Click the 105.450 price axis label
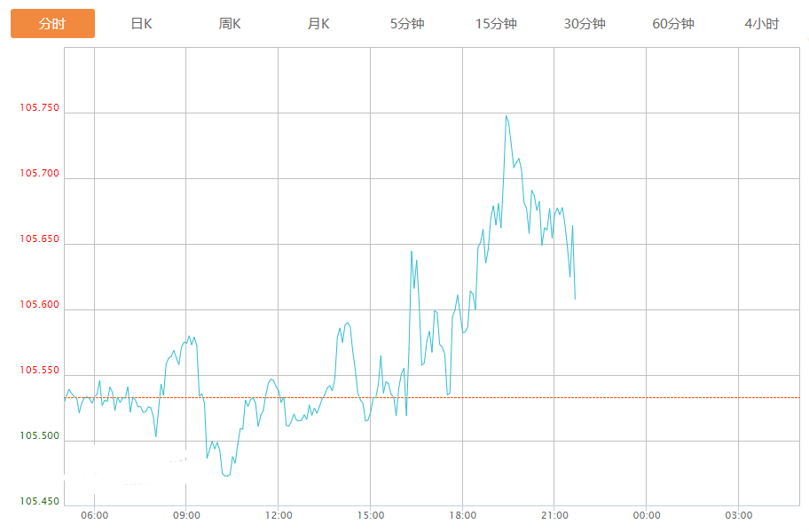 [38, 502]
